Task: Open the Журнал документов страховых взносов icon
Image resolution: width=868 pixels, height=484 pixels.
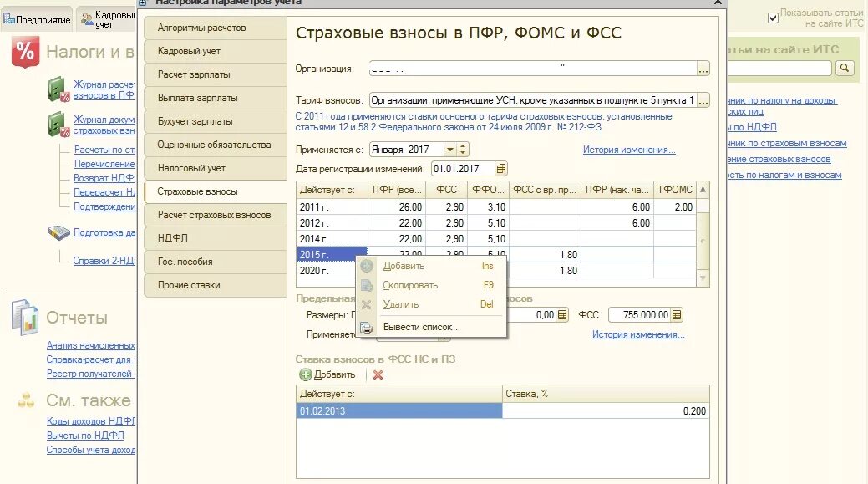Action: tap(58, 124)
